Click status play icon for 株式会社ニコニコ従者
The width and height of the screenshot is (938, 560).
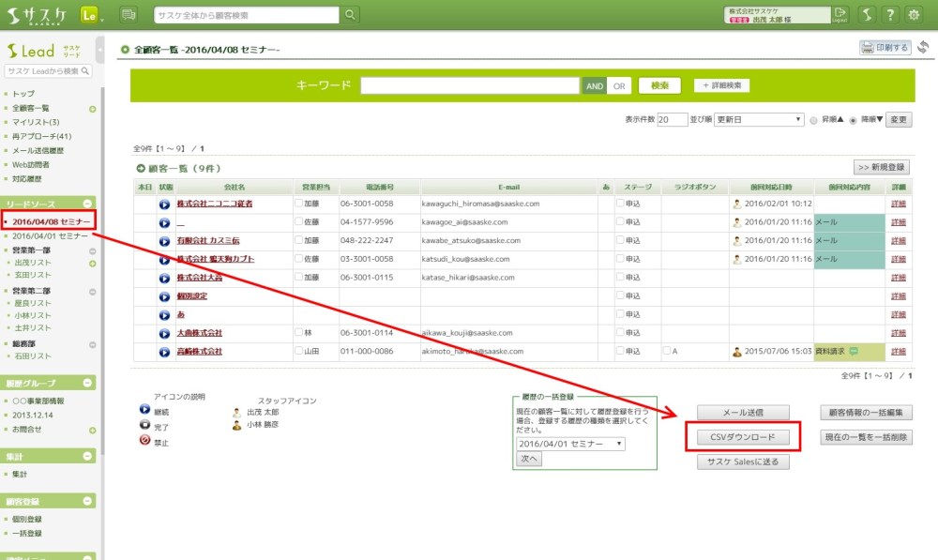pos(165,204)
